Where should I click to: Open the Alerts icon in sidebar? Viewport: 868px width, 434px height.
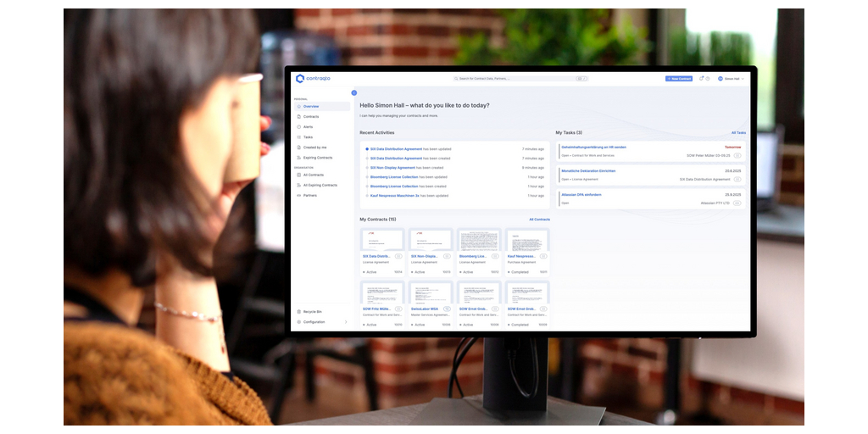click(x=298, y=127)
